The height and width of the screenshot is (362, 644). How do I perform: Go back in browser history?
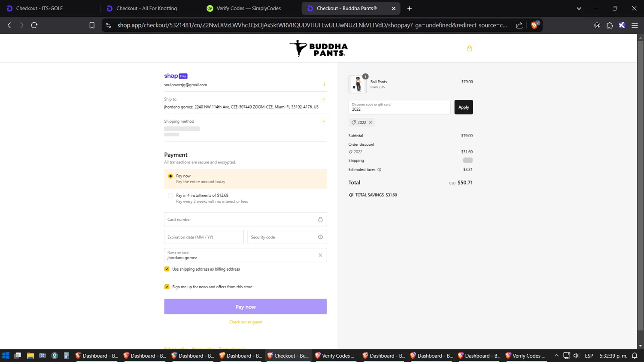(9, 25)
